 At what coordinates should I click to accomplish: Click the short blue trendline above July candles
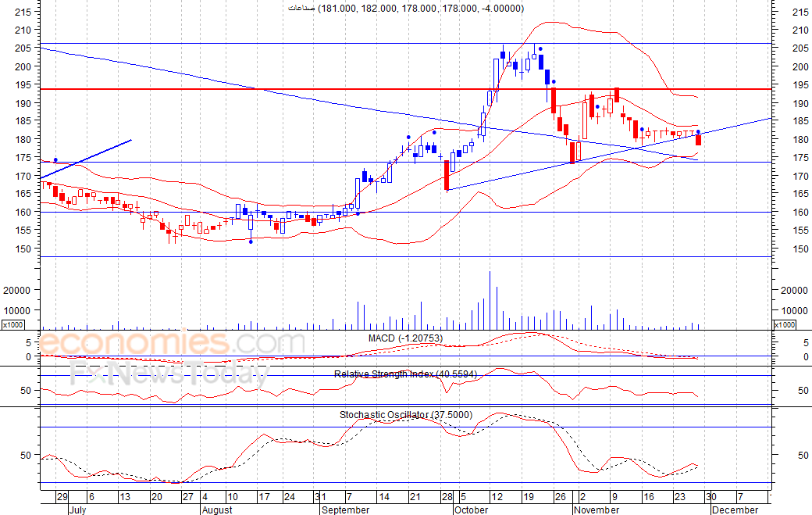click(x=94, y=156)
